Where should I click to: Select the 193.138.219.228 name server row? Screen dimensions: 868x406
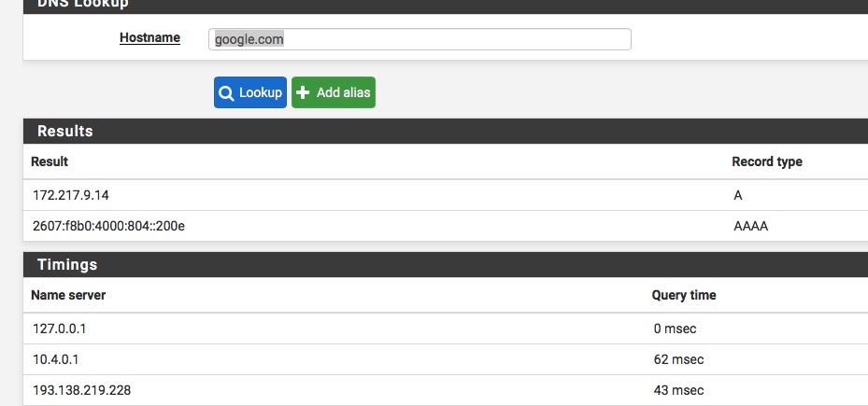pos(445,390)
